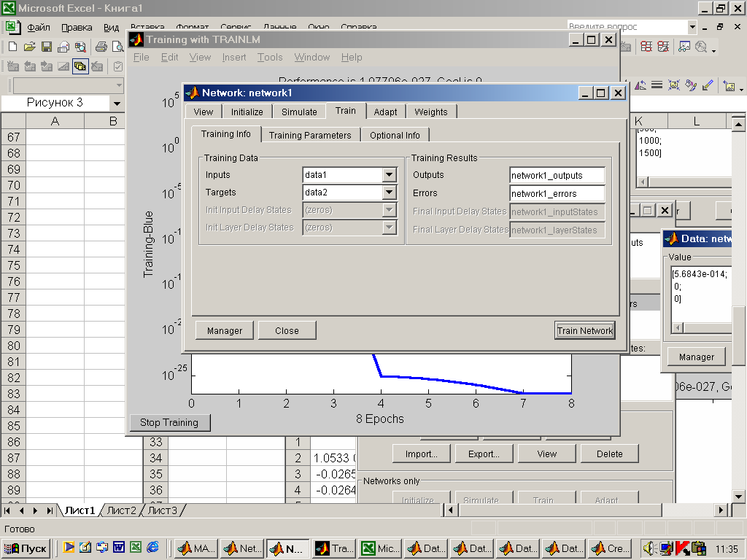Viewport: 747px width, 560px height.
Task: Open the Inputs data1 dropdown
Action: (390, 175)
